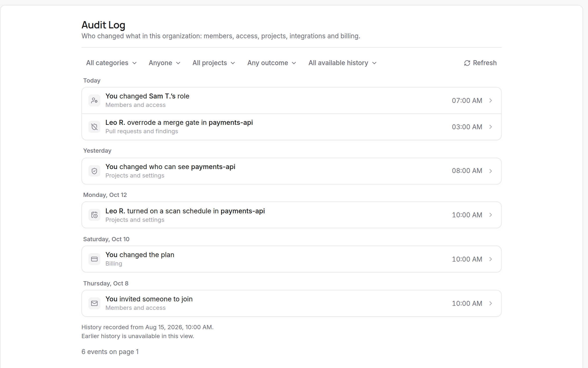Open 'You changed who can see payments-api' event
588x368 pixels.
292,171
